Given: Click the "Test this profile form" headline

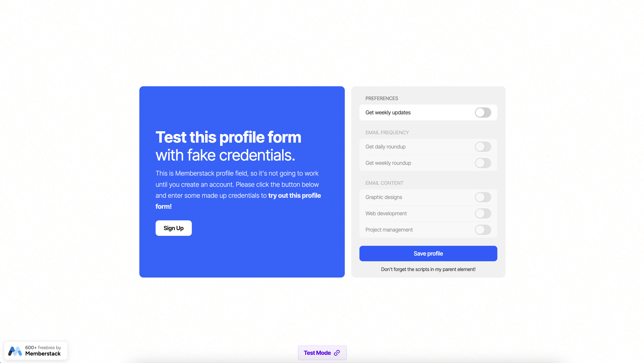Looking at the screenshot, I should pos(228,137).
